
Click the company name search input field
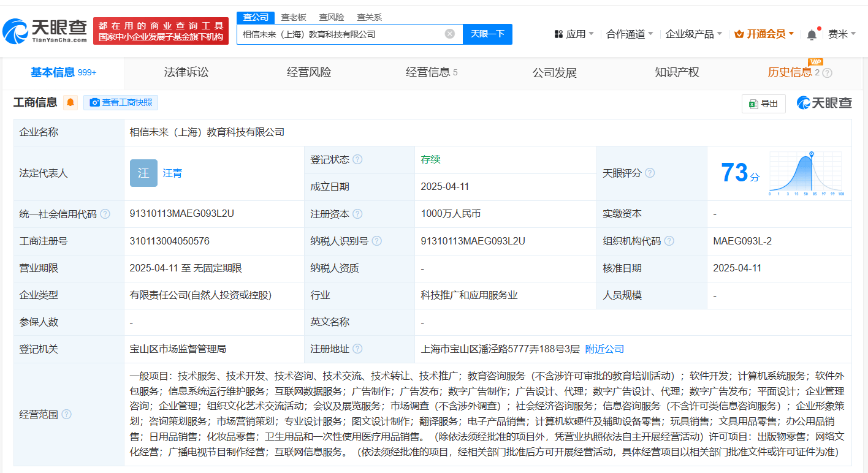click(x=340, y=34)
